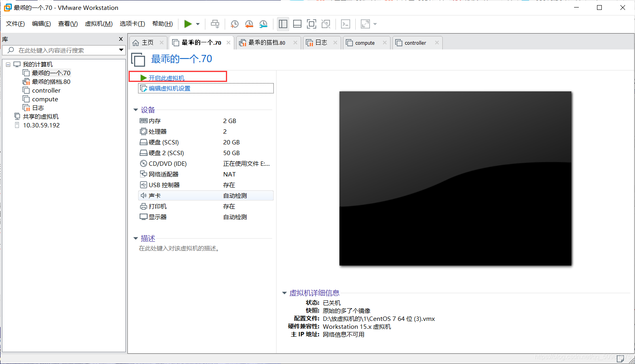The width and height of the screenshot is (635, 364).
Task: Open the power options dropdown arrow
Action: point(198,24)
